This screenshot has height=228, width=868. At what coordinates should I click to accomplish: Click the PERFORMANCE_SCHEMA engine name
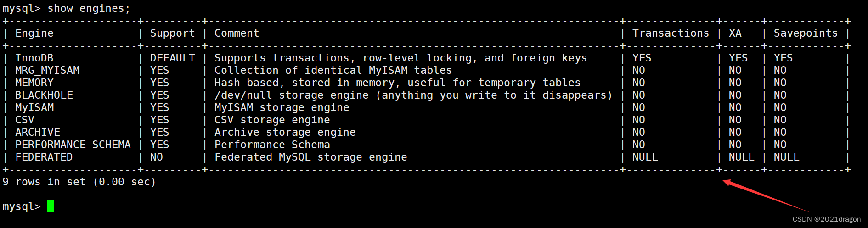tap(73, 145)
